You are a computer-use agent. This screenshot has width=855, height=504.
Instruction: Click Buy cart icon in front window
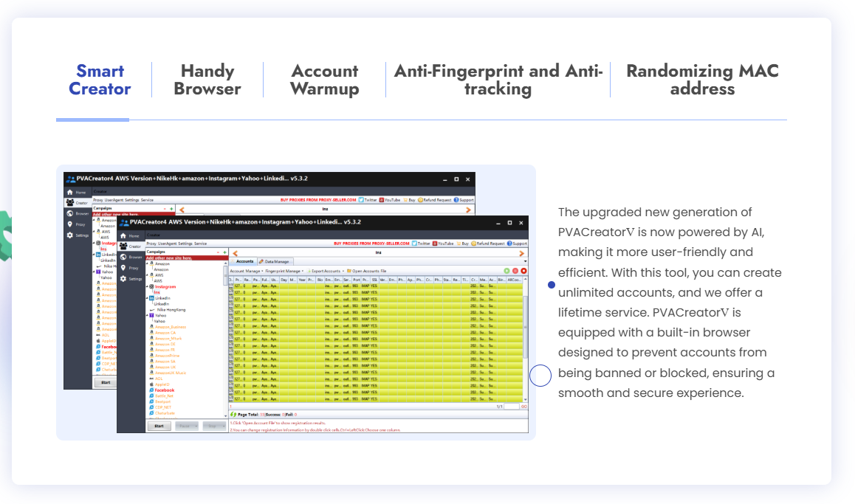pos(459,244)
